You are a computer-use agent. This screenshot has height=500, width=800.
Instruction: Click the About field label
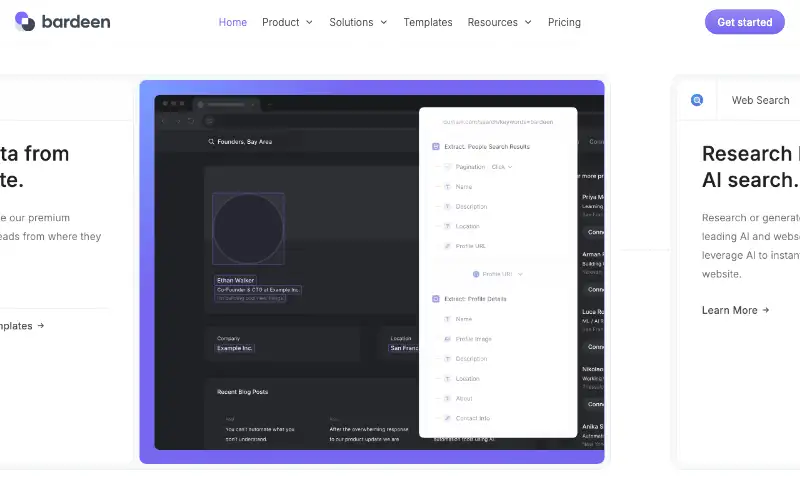click(x=464, y=398)
